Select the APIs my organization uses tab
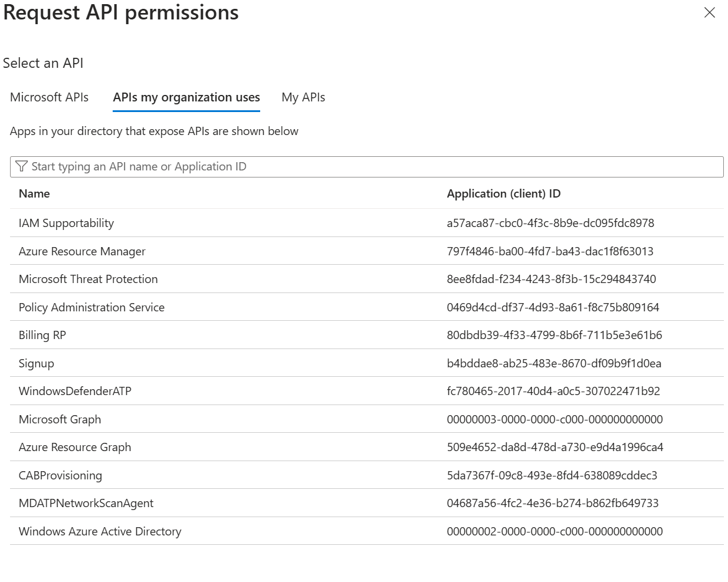 [186, 97]
